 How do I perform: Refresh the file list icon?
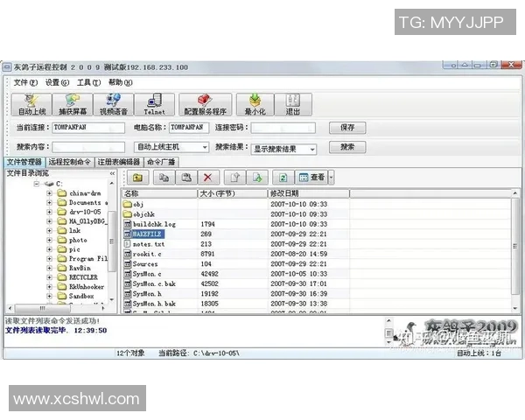click(283, 177)
